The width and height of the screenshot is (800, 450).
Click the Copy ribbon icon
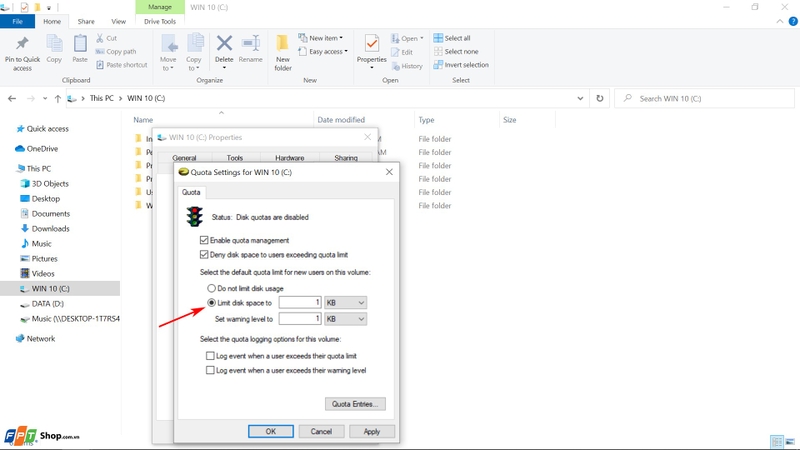click(54, 44)
